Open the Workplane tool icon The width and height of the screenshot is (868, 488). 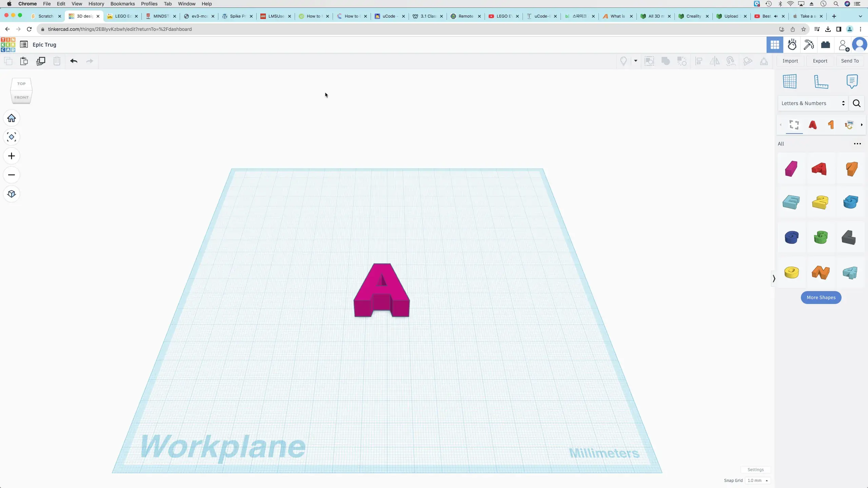790,82
